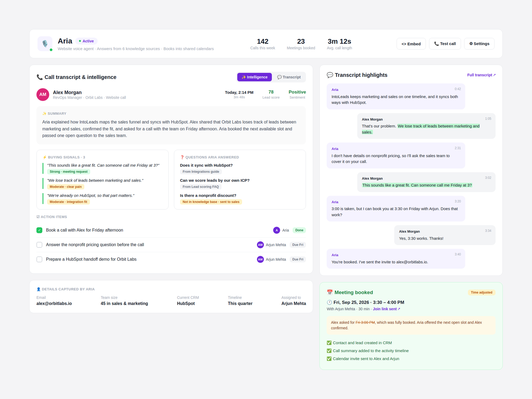Click the Alex Morgan AM avatar
532x399 pixels.
[x=43, y=94]
